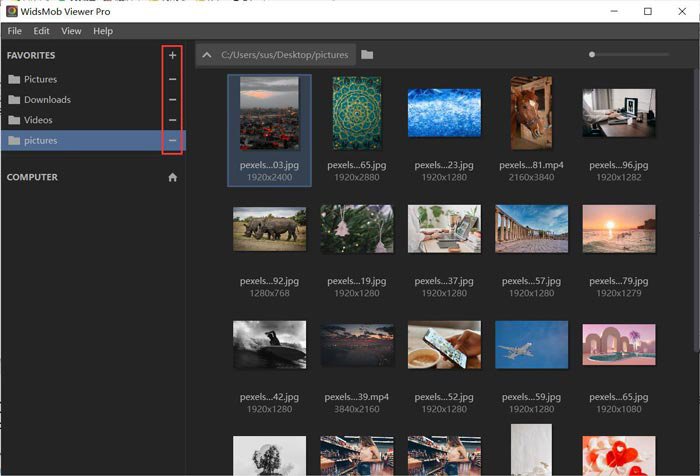Screen dimensions: 700x476
Task: Open the Help menu
Action: pos(103,31)
